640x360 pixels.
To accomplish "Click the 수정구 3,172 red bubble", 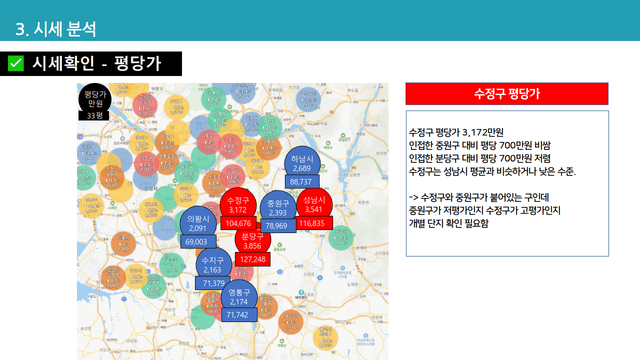I will 238,204.
